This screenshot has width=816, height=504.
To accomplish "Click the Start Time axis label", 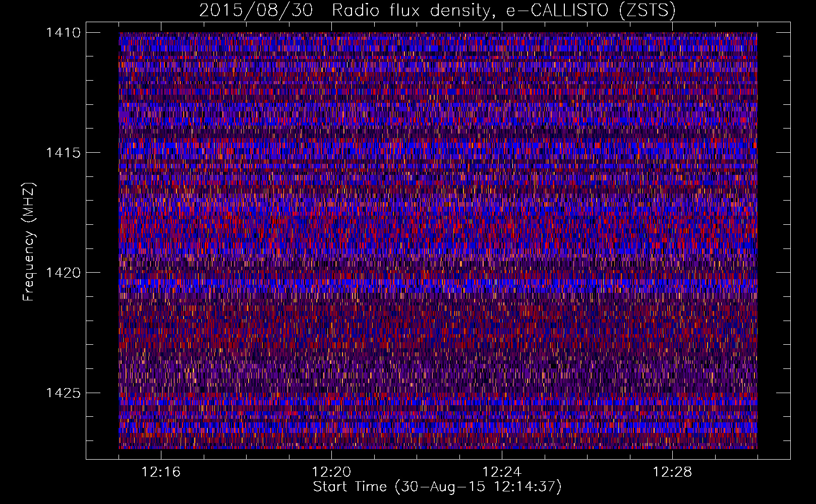I will pyautogui.click(x=437, y=487).
